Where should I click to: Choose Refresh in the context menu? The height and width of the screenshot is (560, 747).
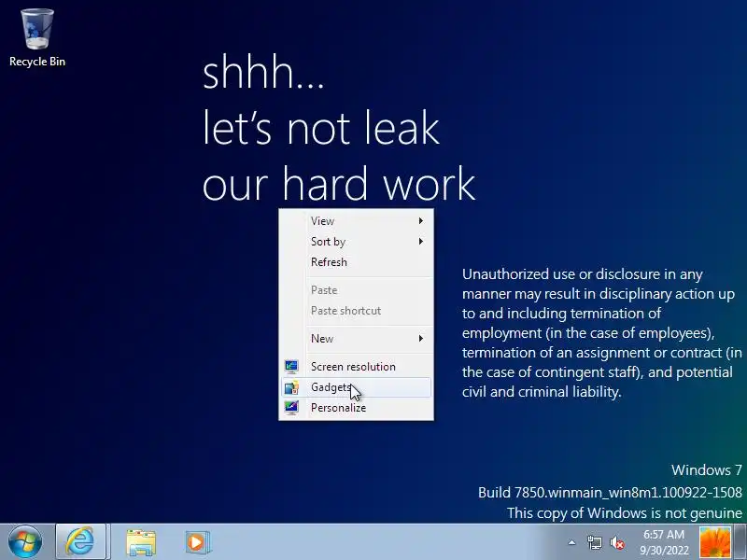coord(356,262)
